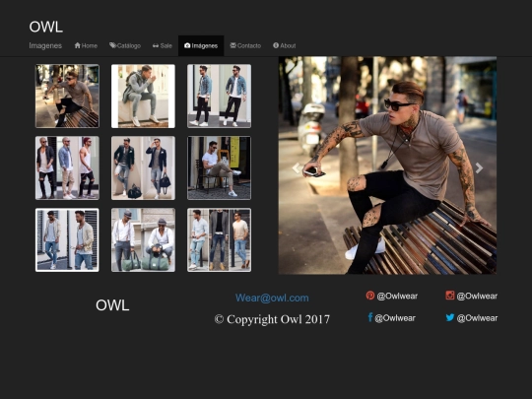Open thumbnail of men in denim jackets
532x399 pixels.
[219, 96]
